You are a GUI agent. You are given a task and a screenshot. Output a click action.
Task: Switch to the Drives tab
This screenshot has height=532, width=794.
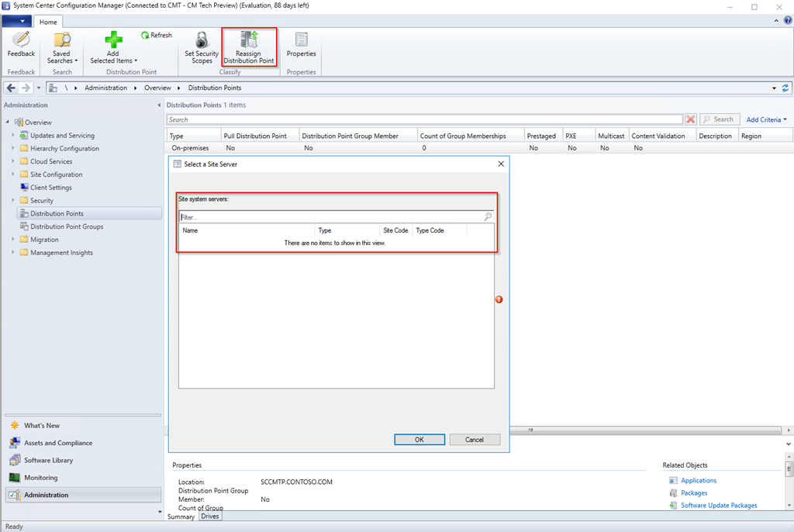coord(209,516)
